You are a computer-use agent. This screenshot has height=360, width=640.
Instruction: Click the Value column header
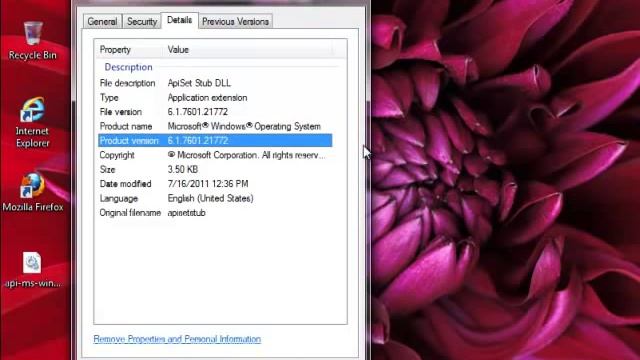[249, 50]
